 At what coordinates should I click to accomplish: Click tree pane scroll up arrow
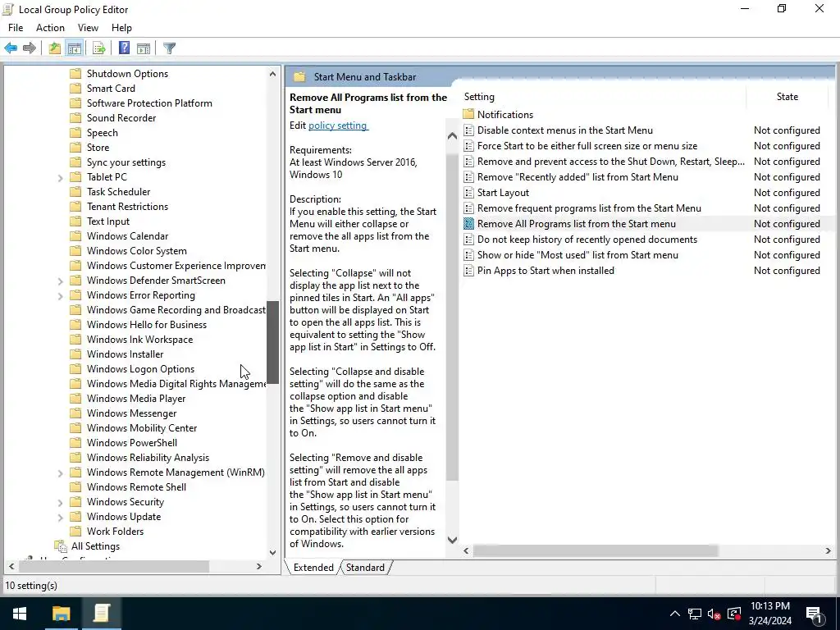pyautogui.click(x=272, y=74)
